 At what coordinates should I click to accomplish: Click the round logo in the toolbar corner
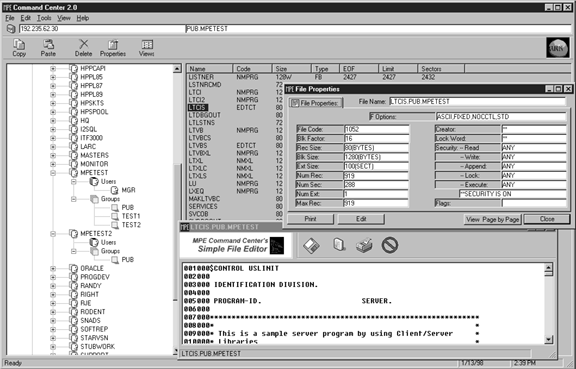[x=558, y=48]
